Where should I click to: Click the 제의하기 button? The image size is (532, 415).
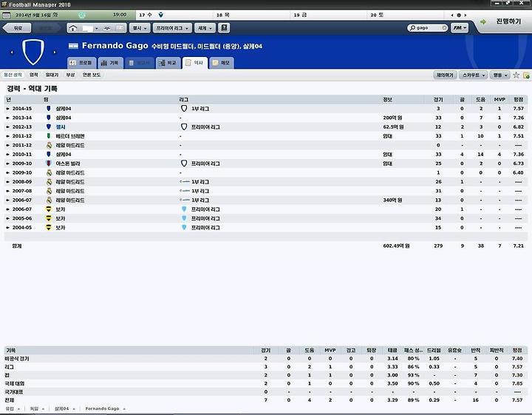click(445, 75)
